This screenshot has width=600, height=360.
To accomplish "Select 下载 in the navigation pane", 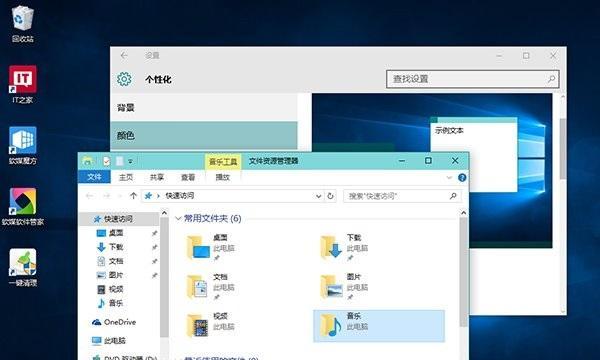I will click(116, 247).
